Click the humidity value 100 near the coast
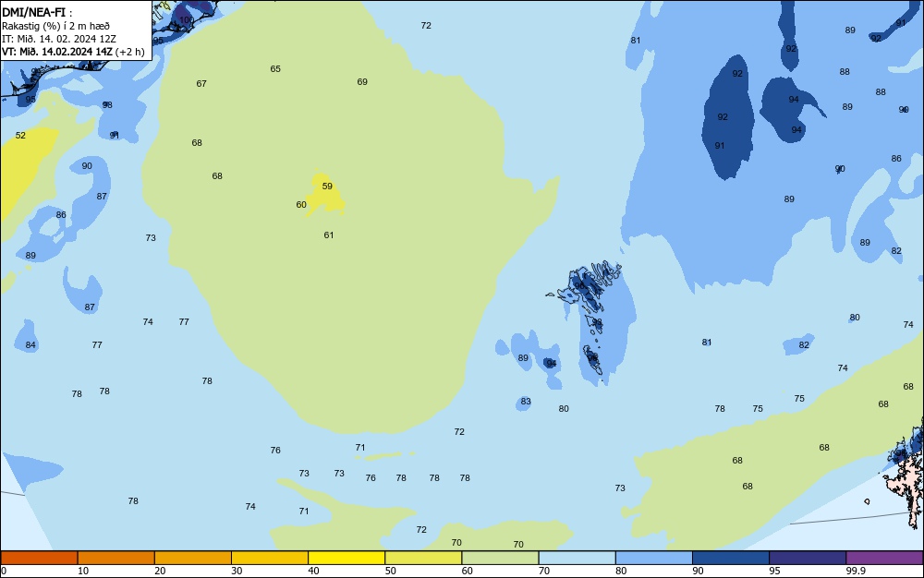Image resolution: width=924 pixels, height=578 pixels. tap(187, 20)
